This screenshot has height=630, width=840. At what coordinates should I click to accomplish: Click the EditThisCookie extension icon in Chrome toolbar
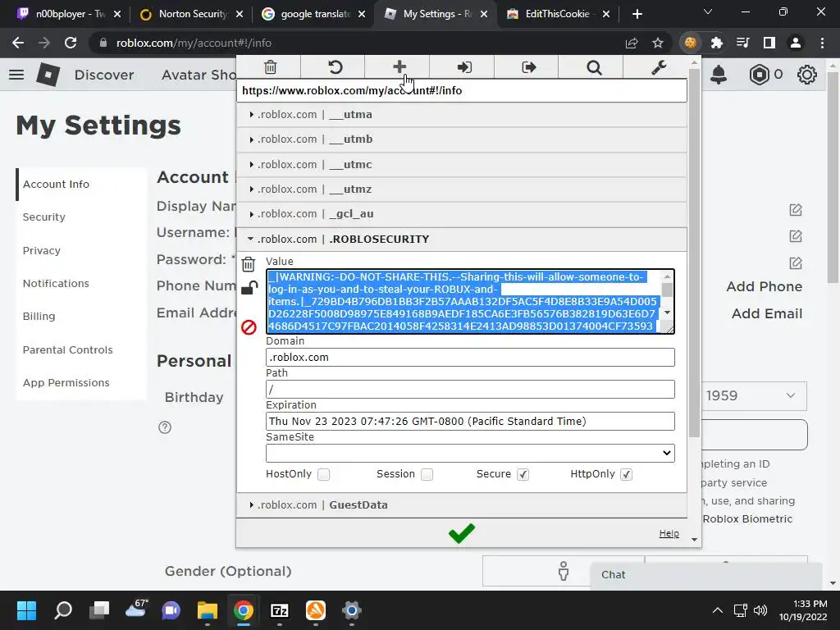coord(690,43)
